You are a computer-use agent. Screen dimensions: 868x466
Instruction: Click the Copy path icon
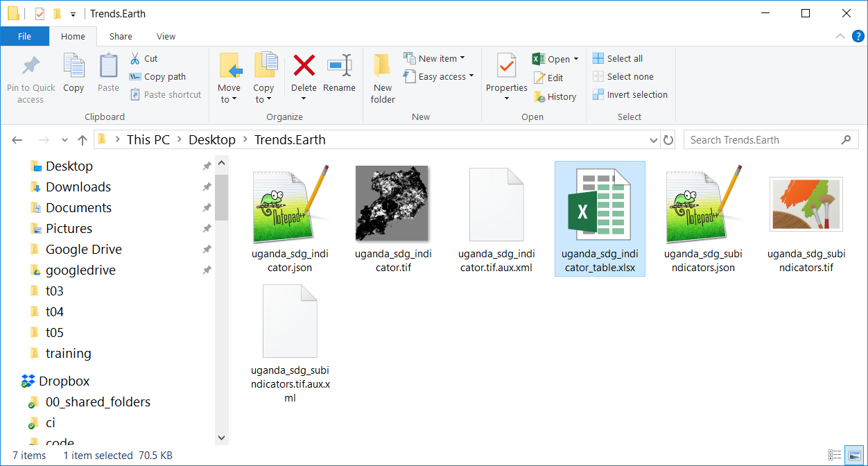136,77
